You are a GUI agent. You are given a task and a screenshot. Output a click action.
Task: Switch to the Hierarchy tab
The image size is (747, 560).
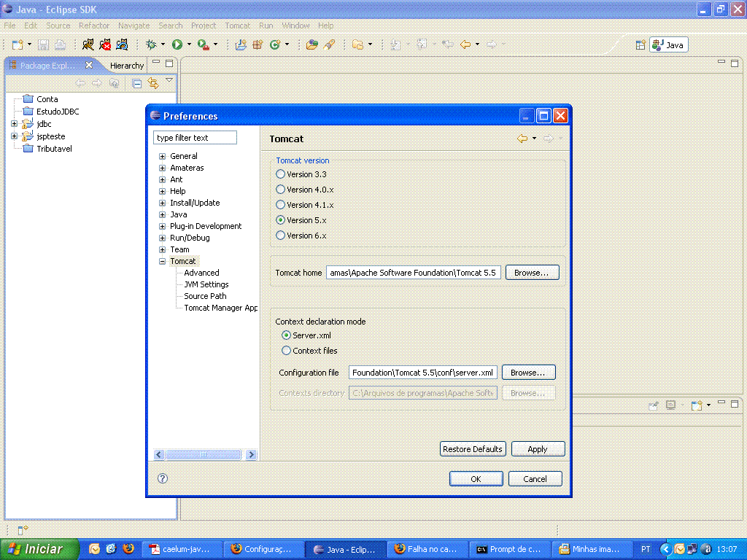point(127,66)
